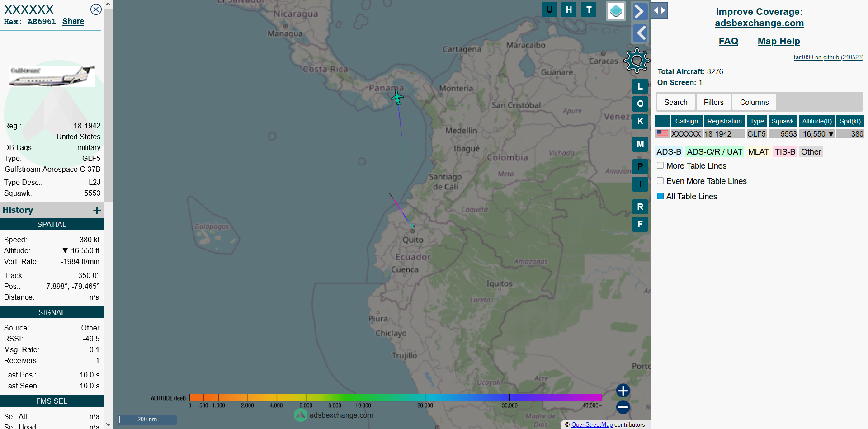Sort table by Type column
The height and width of the screenshot is (429, 868).
pos(757,121)
